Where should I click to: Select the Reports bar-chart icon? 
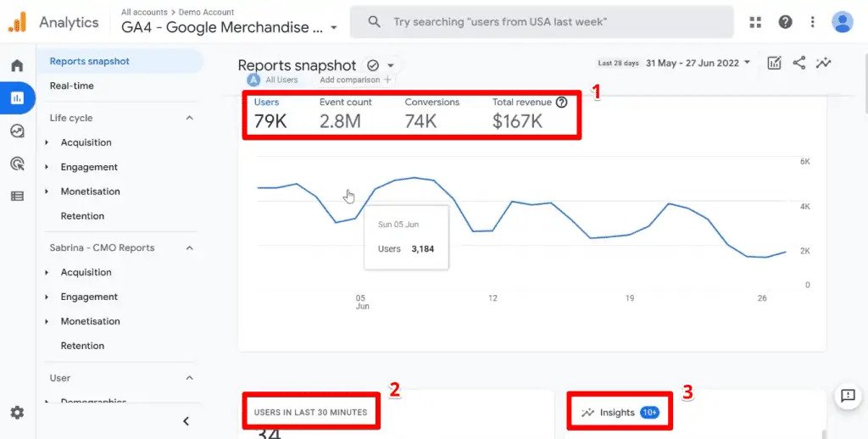pyautogui.click(x=17, y=98)
